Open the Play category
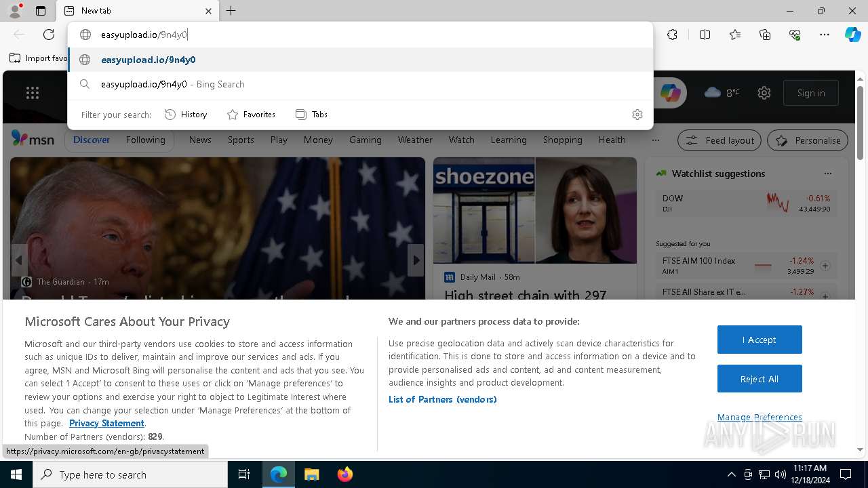This screenshot has width=868, height=488. (279, 140)
